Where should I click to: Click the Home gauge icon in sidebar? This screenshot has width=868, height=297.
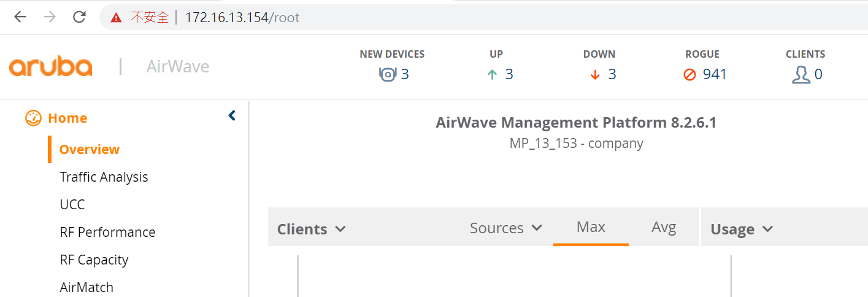[33, 118]
